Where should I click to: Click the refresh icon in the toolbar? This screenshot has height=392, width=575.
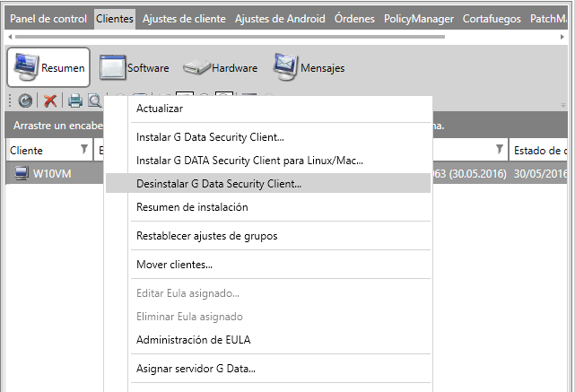pos(25,101)
